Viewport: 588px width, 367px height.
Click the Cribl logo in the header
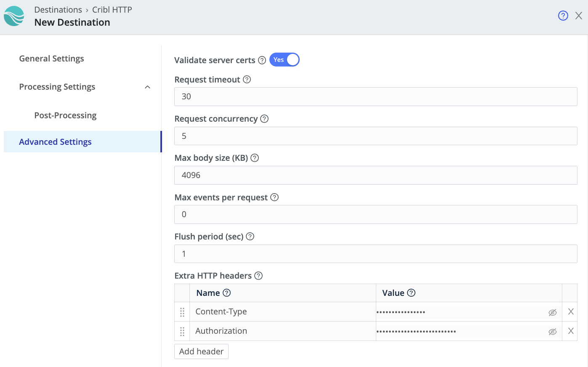click(14, 16)
